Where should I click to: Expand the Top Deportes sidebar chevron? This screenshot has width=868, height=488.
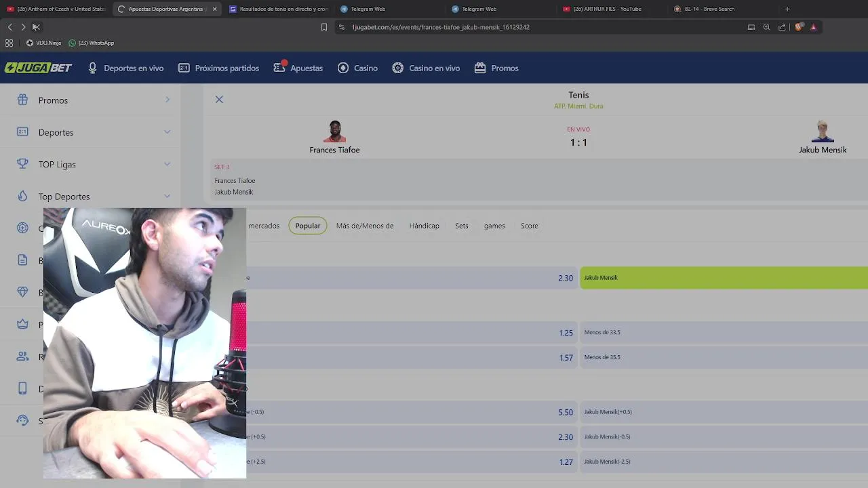[167, 196]
